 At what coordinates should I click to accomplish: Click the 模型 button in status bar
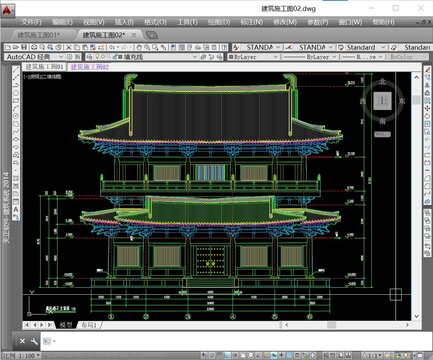[x=329, y=356]
